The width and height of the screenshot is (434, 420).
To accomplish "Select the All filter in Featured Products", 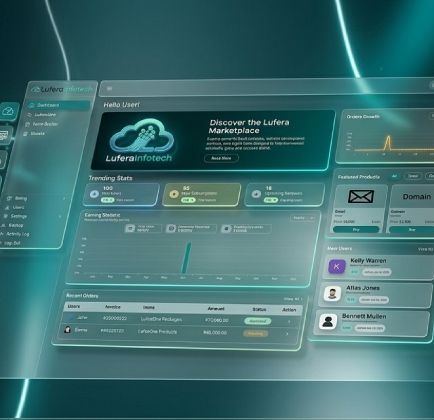I will (394, 176).
